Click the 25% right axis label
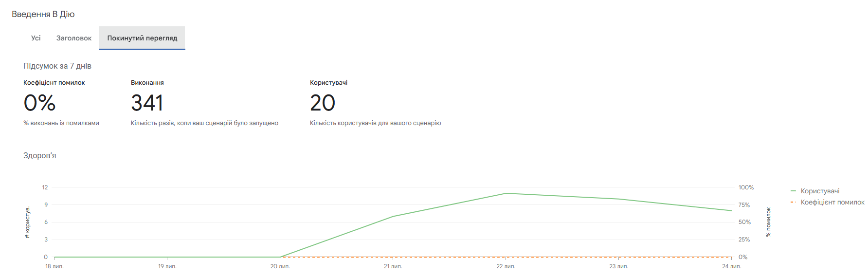 click(744, 240)
